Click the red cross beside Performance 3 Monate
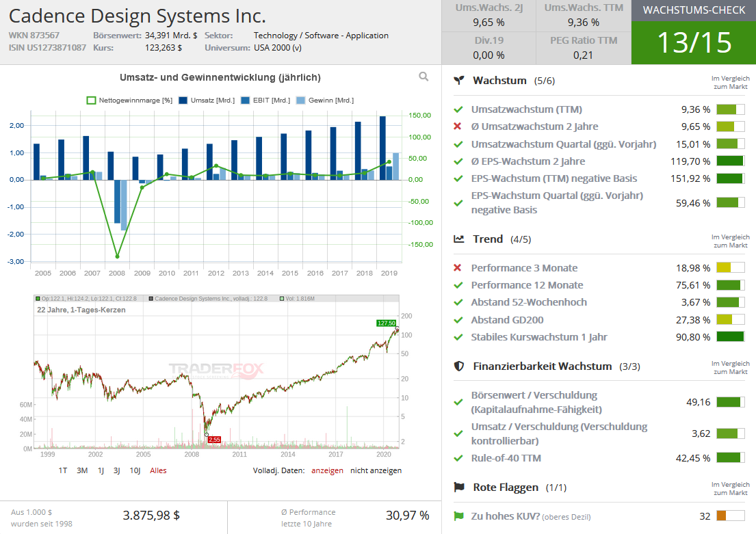 (458, 267)
